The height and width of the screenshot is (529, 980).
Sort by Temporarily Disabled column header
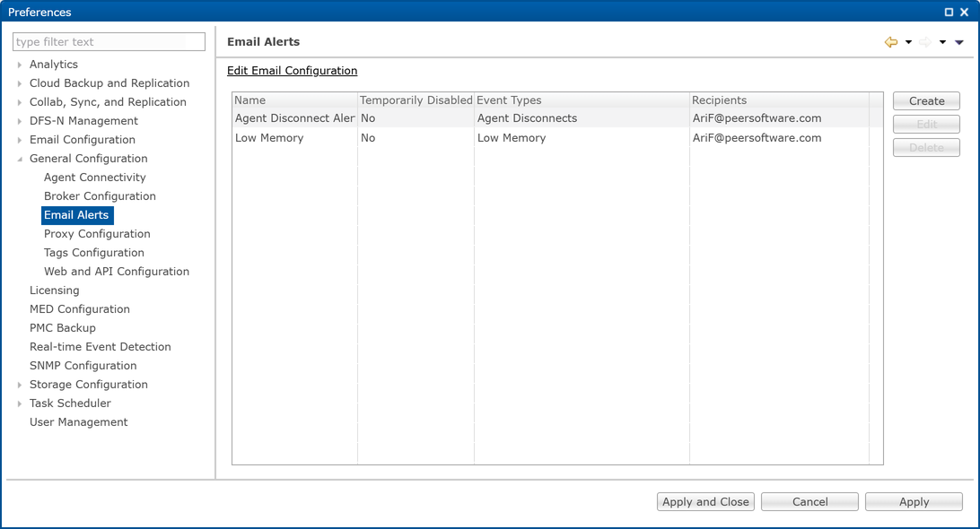(416, 100)
